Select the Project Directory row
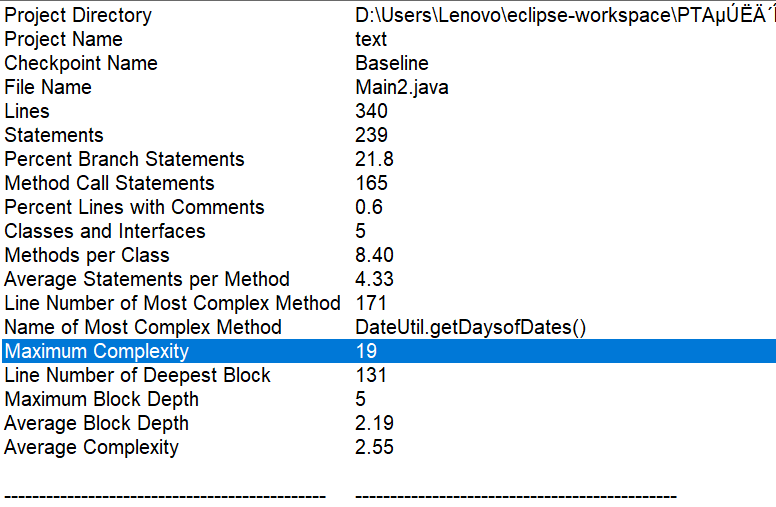The width and height of the screenshot is (776, 507). [78, 15]
